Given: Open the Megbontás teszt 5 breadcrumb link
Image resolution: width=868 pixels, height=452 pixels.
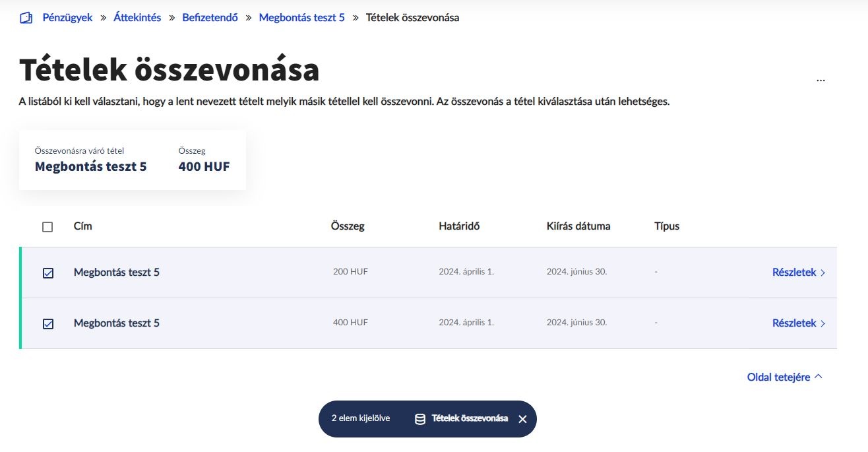Looking at the screenshot, I should click(301, 17).
